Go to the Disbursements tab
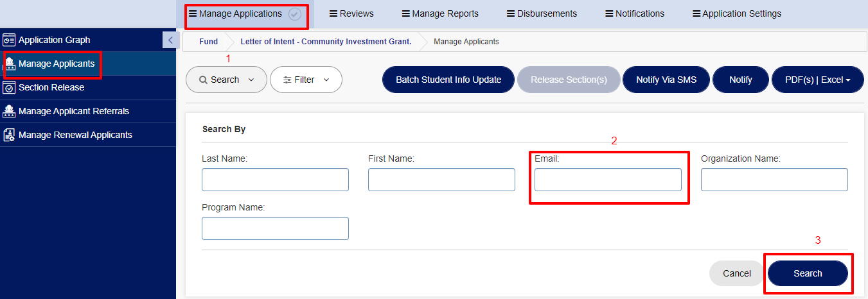Image resolution: width=868 pixels, height=299 pixels. pyautogui.click(x=542, y=13)
